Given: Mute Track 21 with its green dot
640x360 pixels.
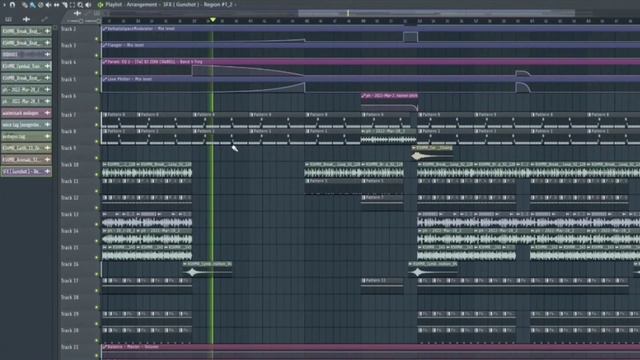Looking at the screenshot, I should coord(97,356).
